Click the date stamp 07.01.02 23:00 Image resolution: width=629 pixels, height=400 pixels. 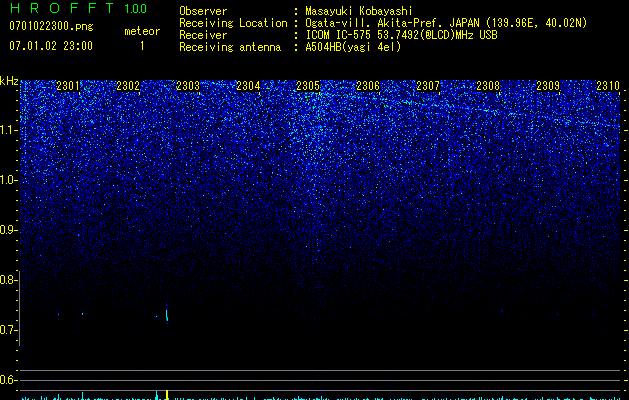tap(51, 46)
